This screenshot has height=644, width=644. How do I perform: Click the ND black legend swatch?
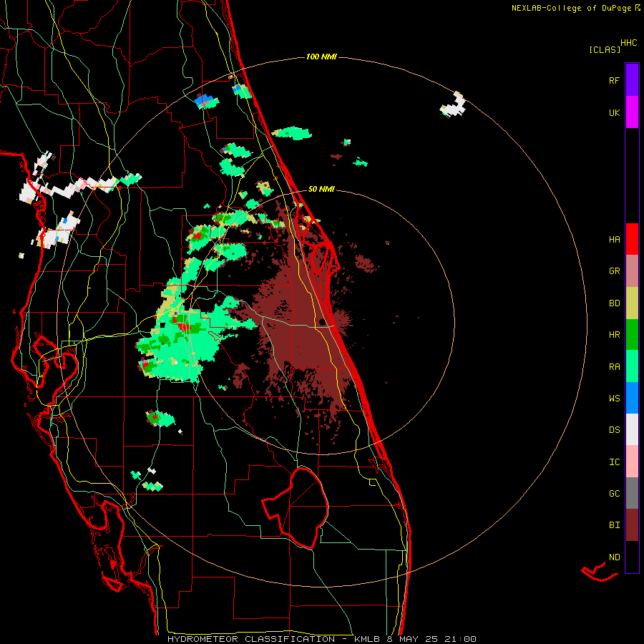[632, 557]
